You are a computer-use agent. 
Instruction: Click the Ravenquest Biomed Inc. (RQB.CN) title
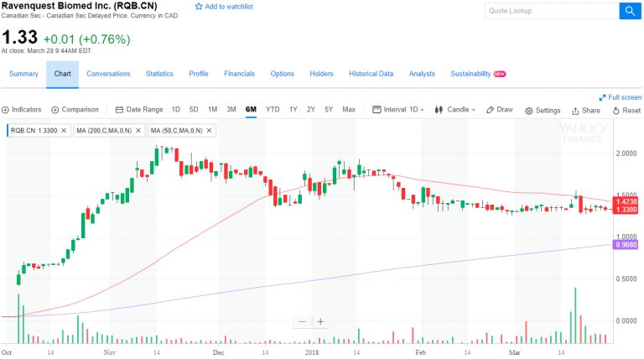pos(80,6)
